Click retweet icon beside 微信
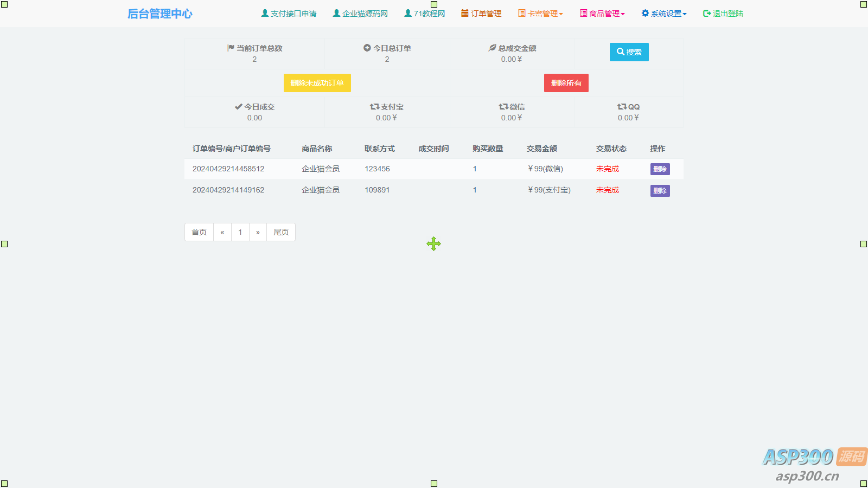The height and width of the screenshot is (488, 868). pyautogui.click(x=504, y=106)
